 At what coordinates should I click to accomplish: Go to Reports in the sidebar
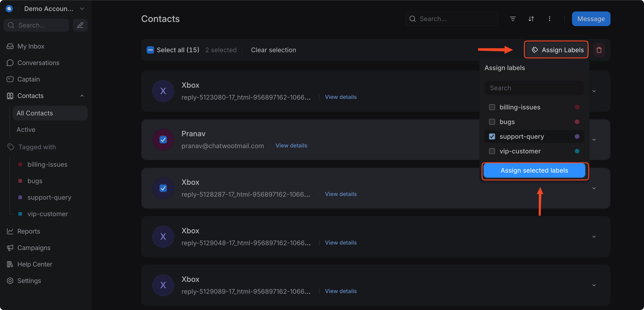(28, 231)
